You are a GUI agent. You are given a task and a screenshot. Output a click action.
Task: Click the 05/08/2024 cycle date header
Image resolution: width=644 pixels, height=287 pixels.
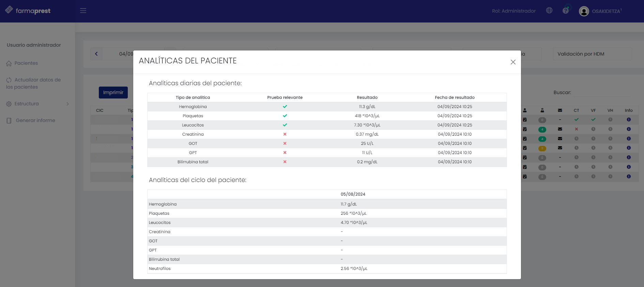tap(353, 194)
